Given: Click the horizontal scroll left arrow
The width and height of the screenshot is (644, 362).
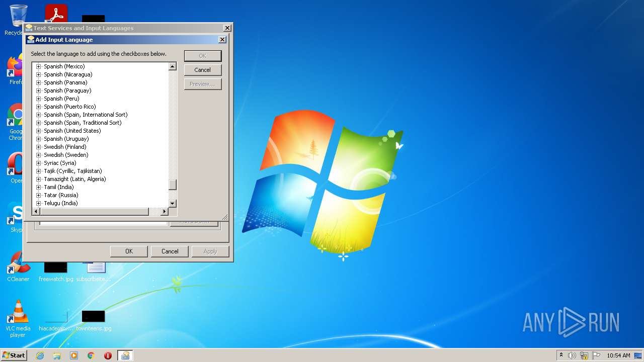Looking at the screenshot, I should point(36,212).
